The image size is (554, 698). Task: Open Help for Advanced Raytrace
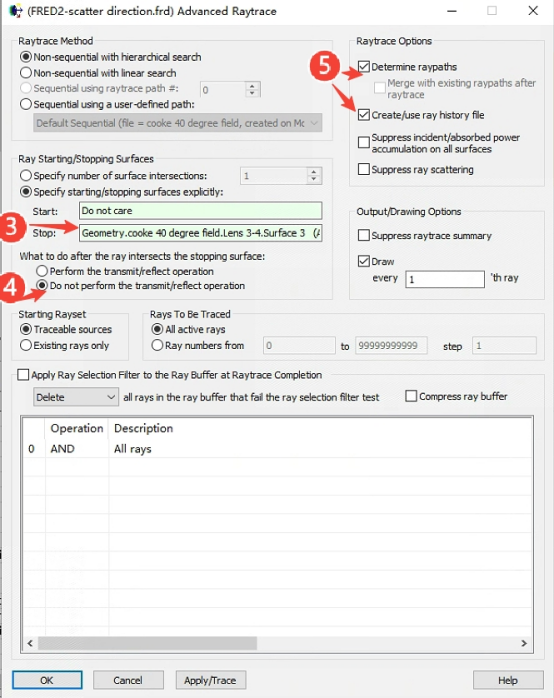pos(508,680)
